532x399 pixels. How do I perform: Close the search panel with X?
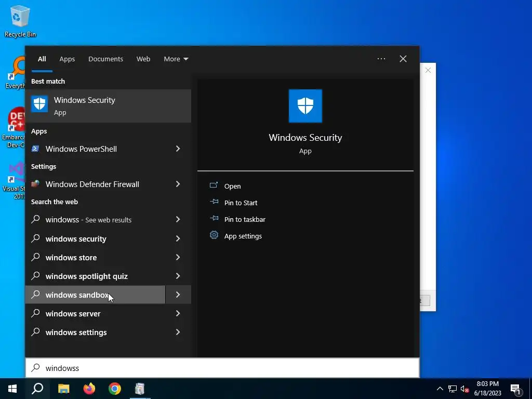[403, 59]
